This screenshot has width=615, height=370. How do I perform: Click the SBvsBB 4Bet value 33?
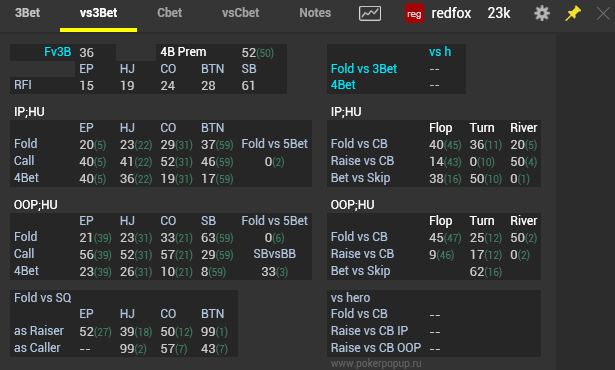pyautogui.click(x=268, y=272)
